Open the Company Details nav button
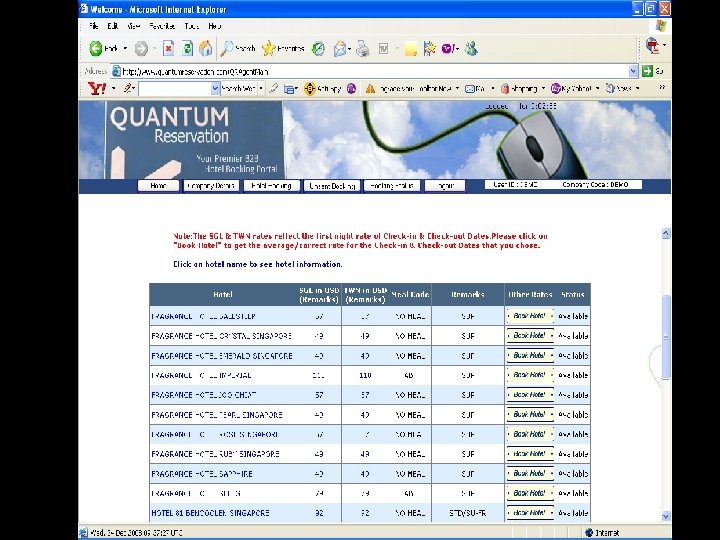The image size is (720, 540). (211, 186)
